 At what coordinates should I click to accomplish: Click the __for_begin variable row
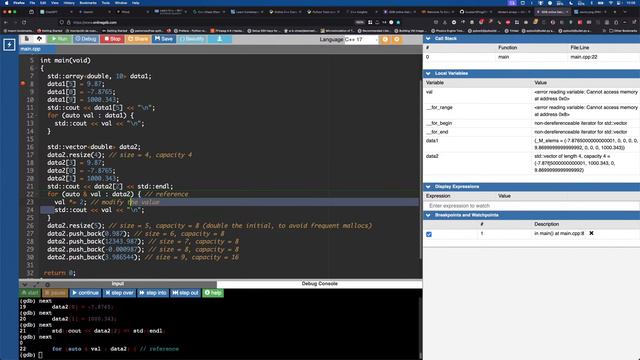[x=531, y=123]
